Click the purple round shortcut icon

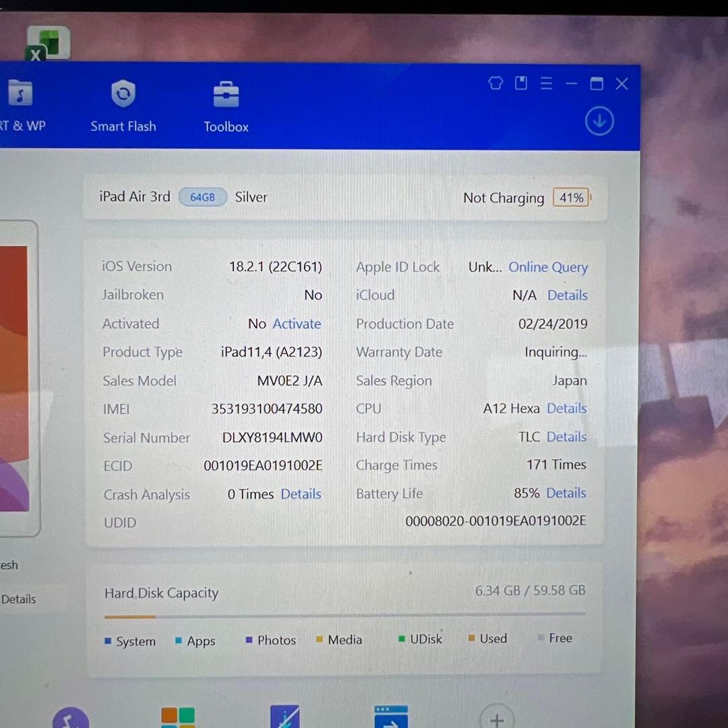pyautogui.click(x=71, y=720)
